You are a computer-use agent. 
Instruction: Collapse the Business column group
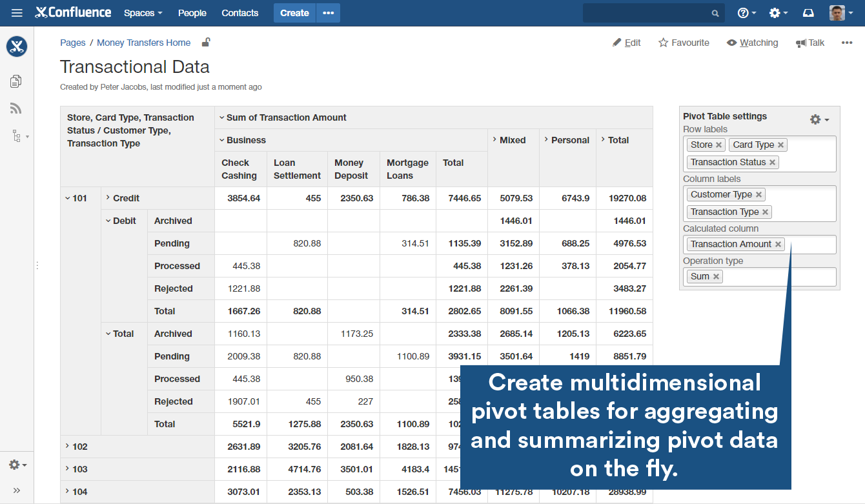(x=221, y=140)
